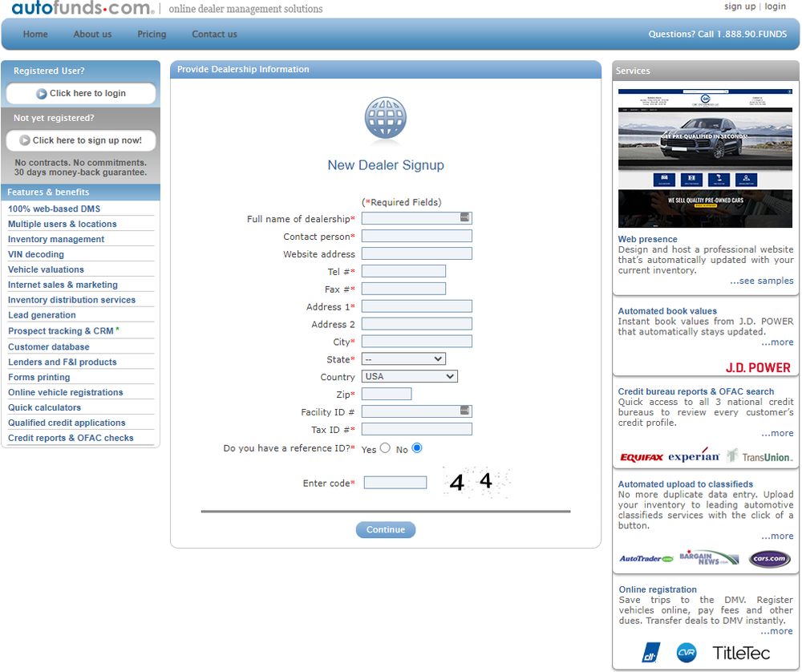
Task: Click the TitleTec logo
Action: 741,653
